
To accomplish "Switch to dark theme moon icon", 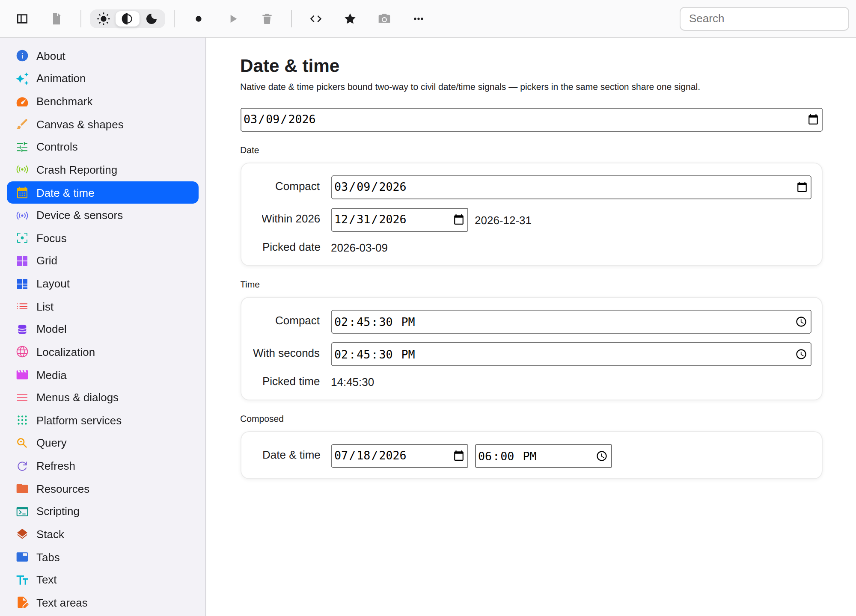I will (152, 19).
